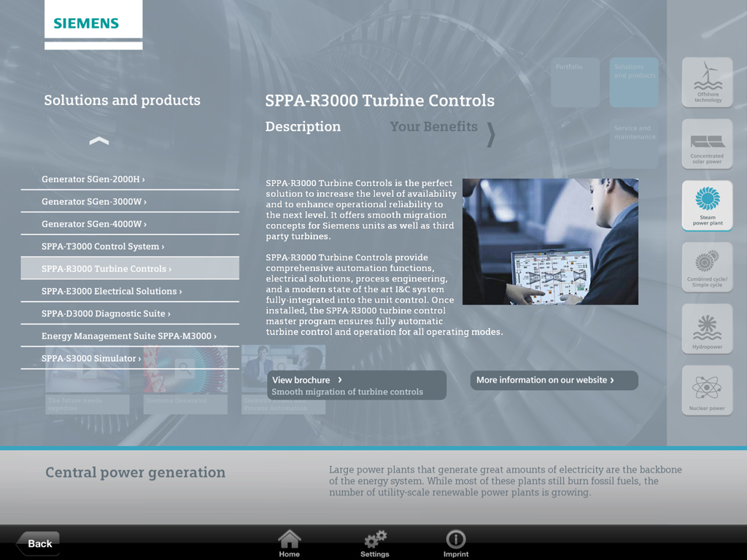
Task: Open SPPA-D3000 Diagnostic Suite
Action: click(130, 314)
